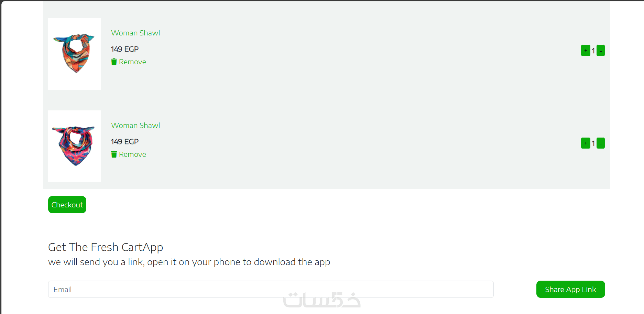Click the quantity number of the second shawl
The image size is (644, 314).
[x=593, y=143]
